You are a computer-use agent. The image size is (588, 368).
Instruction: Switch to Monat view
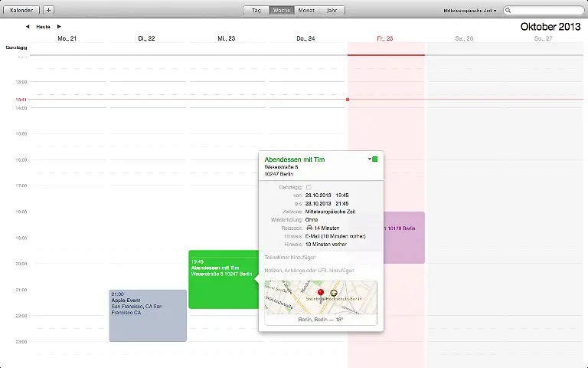[306, 10]
